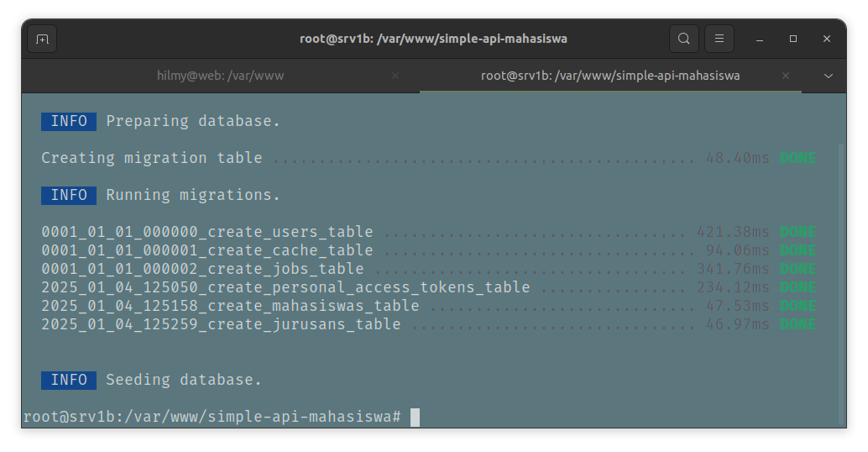Click the text 'Preparing database.'
This screenshot has height=452, width=868.
(x=193, y=121)
